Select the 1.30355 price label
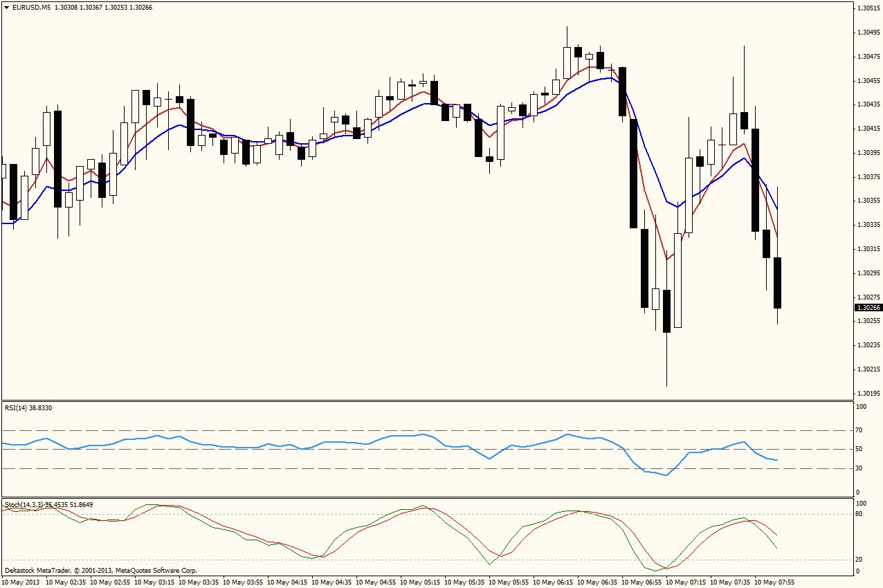This screenshot has width=883, height=588. [x=869, y=201]
